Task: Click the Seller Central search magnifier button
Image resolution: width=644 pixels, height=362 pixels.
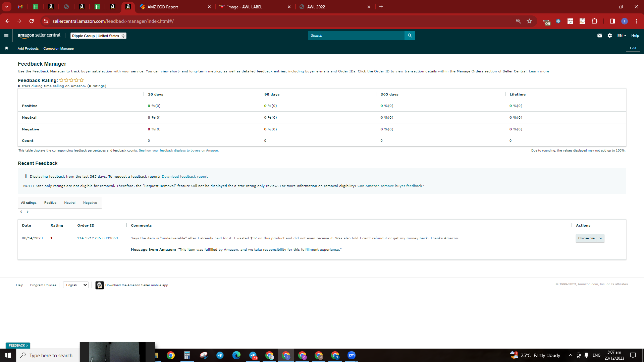Action: [x=410, y=36]
